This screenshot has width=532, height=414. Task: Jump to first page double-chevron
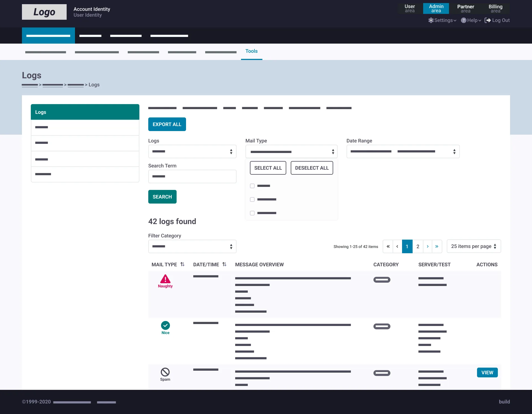[x=388, y=246]
